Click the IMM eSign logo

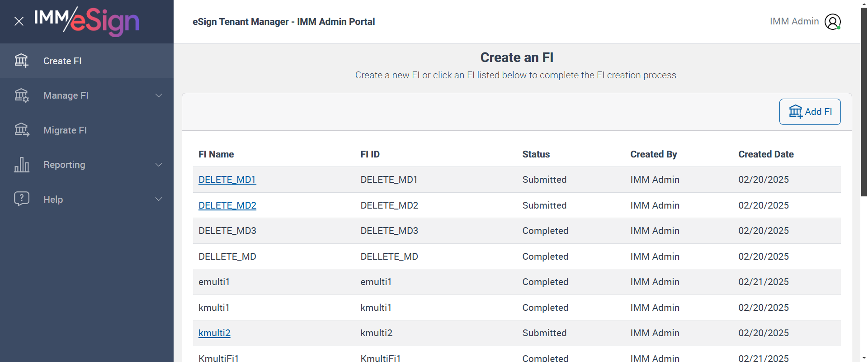click(x=87, y=21)
